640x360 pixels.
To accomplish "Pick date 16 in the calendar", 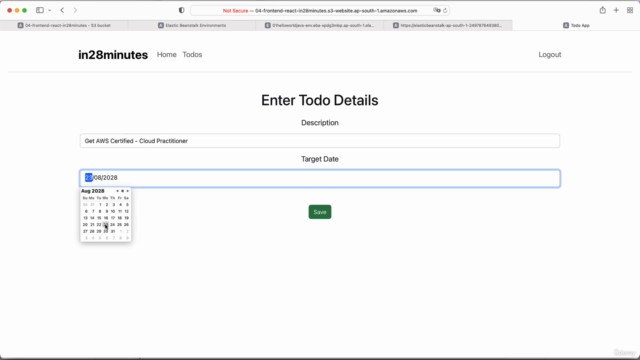I will (x=106, y=218).
